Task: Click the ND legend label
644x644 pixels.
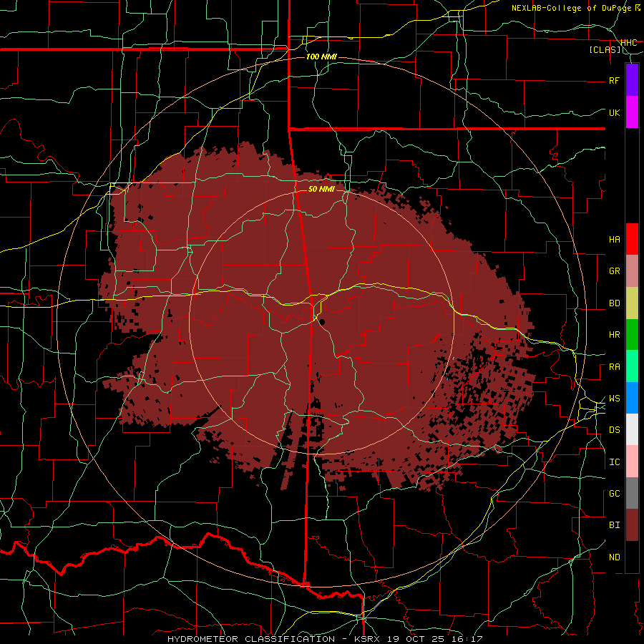Action: tap(614, 557)
